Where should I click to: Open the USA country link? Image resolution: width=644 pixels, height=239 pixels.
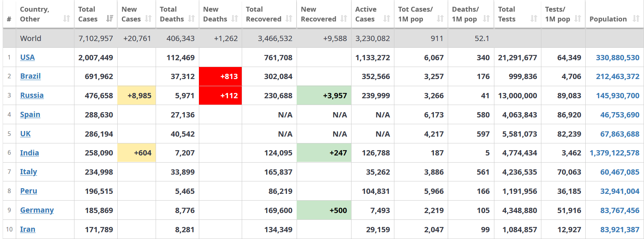27,57
